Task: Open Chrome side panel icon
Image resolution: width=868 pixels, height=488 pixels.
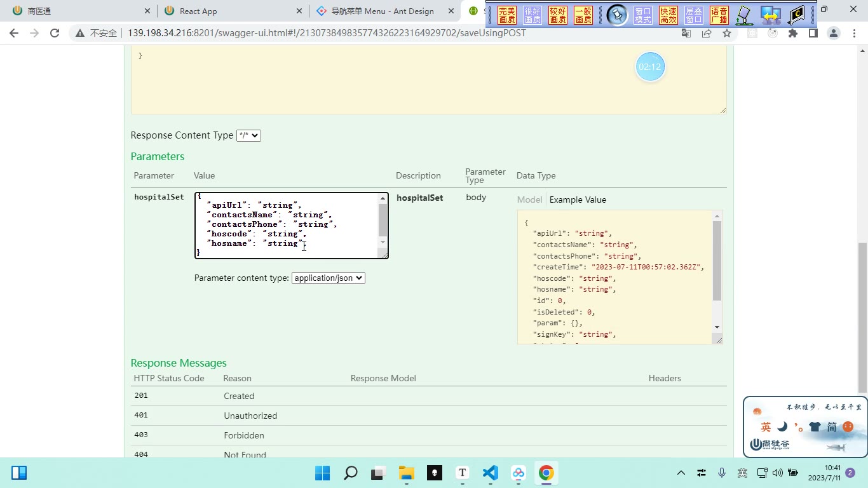Action: (x=813, y=33)
